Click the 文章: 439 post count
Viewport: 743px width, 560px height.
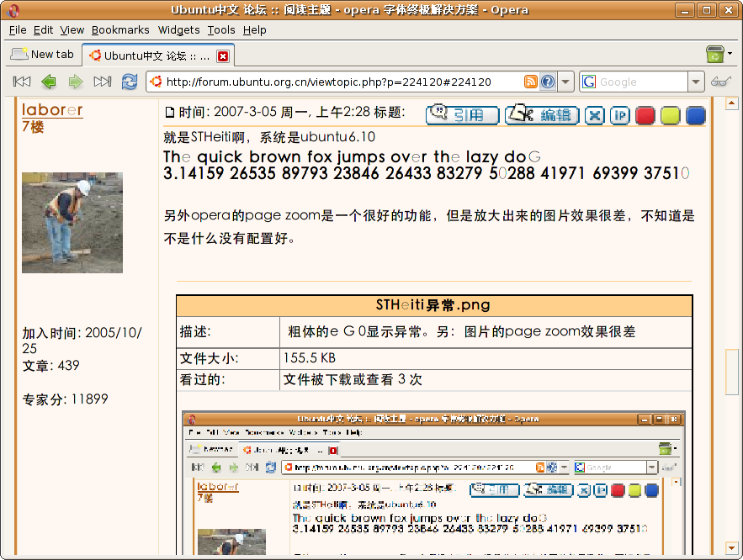pos(51,366)
